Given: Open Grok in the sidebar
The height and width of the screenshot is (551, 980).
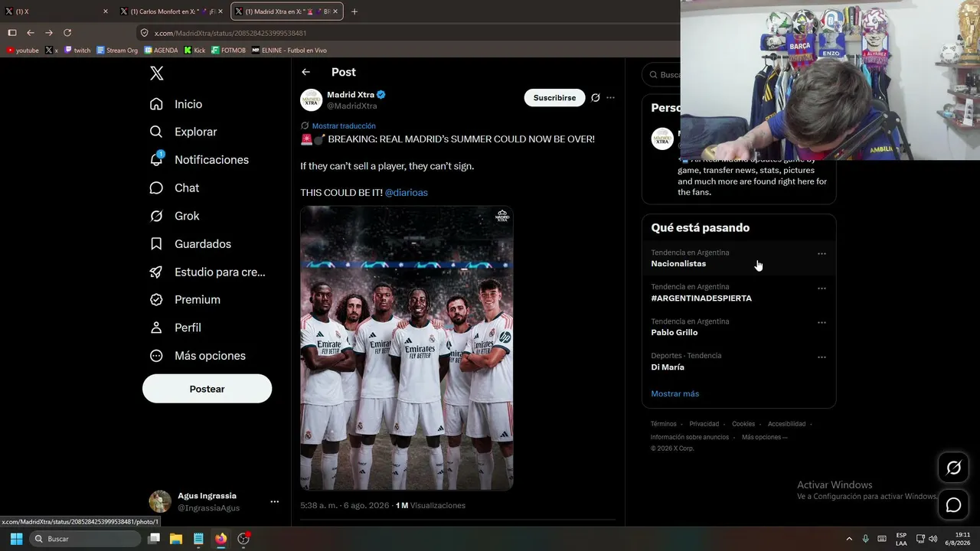Looking at the screenshot, I should pyautogui.click(x=175, y=216).
